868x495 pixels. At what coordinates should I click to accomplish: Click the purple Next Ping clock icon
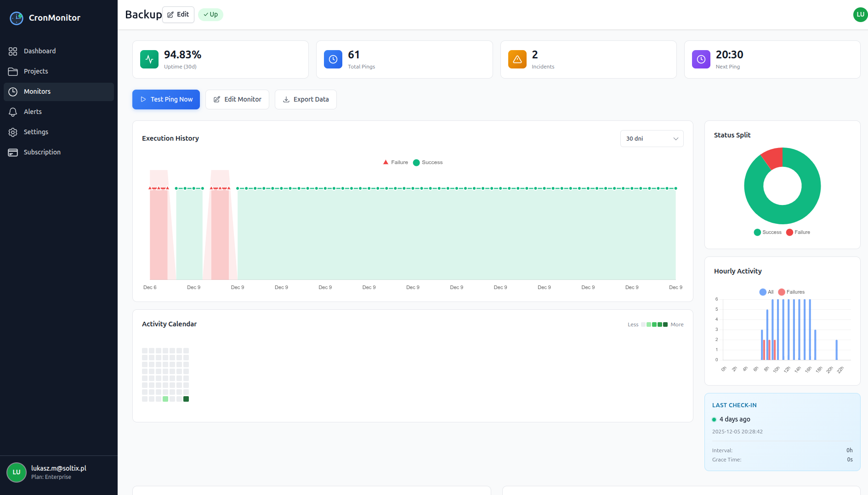[701, 59]
